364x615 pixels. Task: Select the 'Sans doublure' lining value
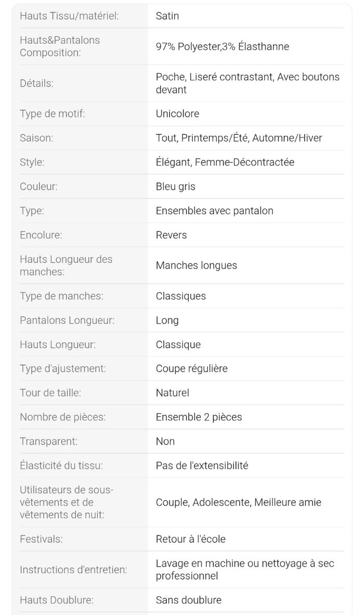click(188, 600)
